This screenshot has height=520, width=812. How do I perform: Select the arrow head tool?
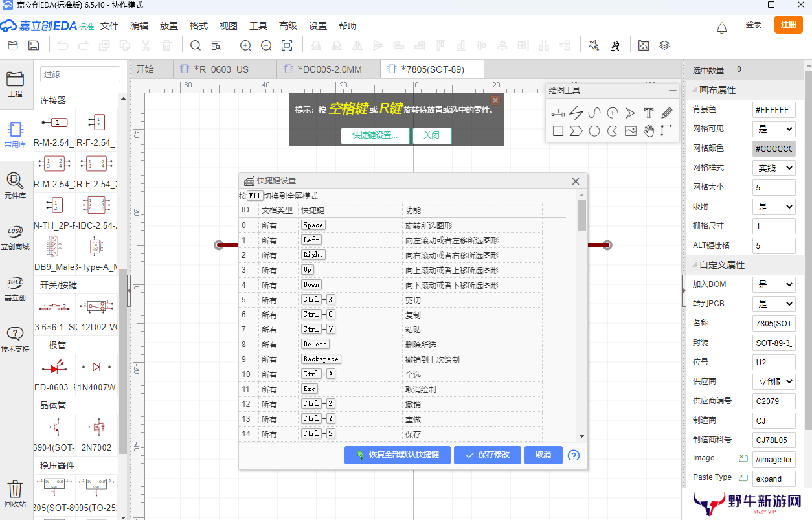coord(631,113)
